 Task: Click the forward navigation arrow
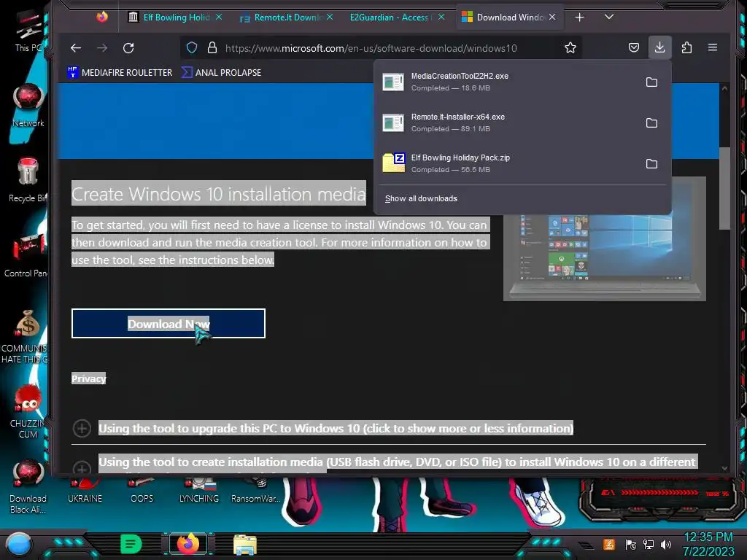click(x=102, y=47)
